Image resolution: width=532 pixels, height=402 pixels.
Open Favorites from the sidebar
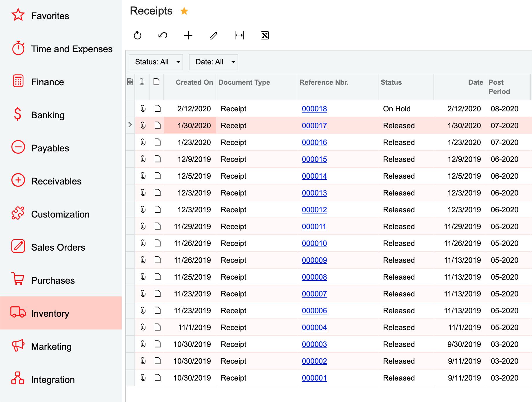[50, 16]
